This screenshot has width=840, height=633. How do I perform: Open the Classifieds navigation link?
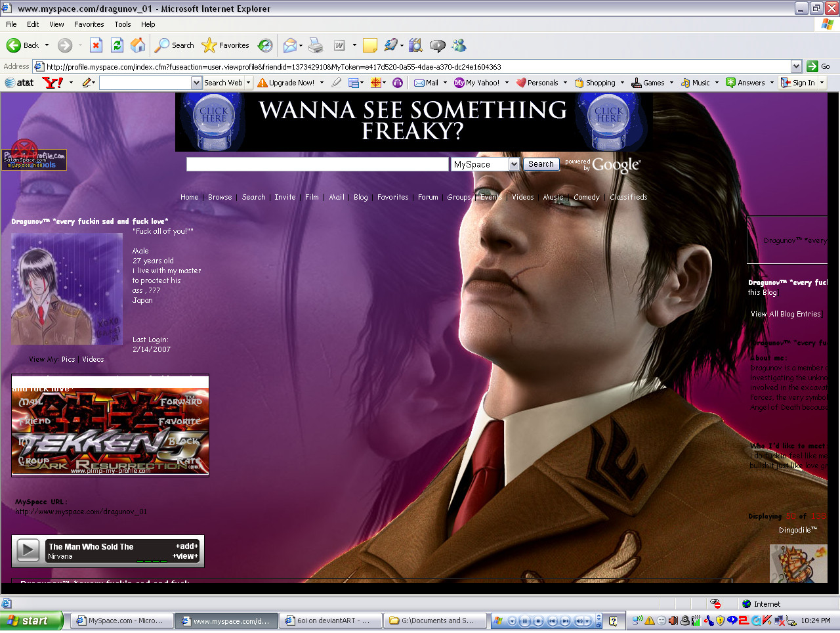[628, 197]
